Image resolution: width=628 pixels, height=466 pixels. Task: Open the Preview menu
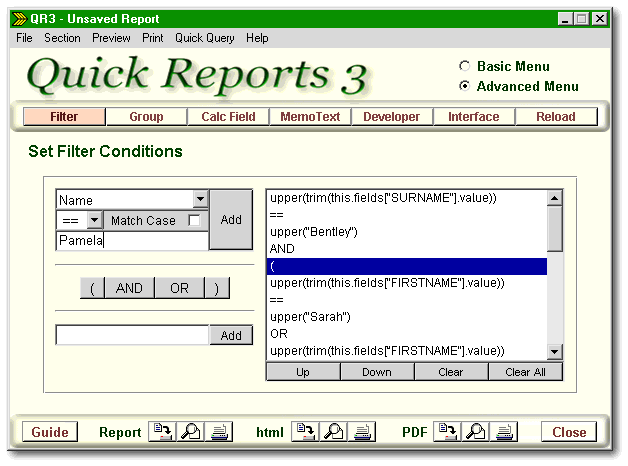pos(111,38)
